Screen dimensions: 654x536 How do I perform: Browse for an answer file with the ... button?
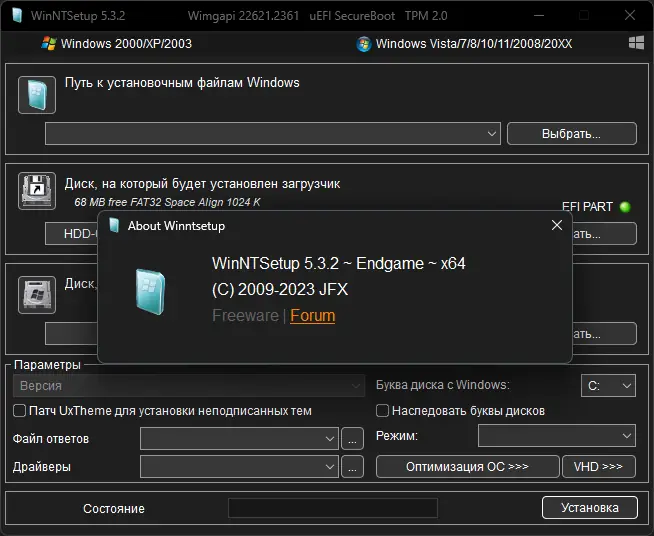pyautogui.click(x=352, y=438)
